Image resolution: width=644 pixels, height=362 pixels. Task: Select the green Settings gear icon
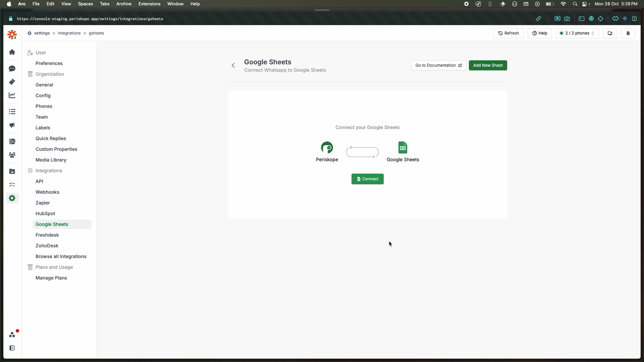tap(12, 198)
